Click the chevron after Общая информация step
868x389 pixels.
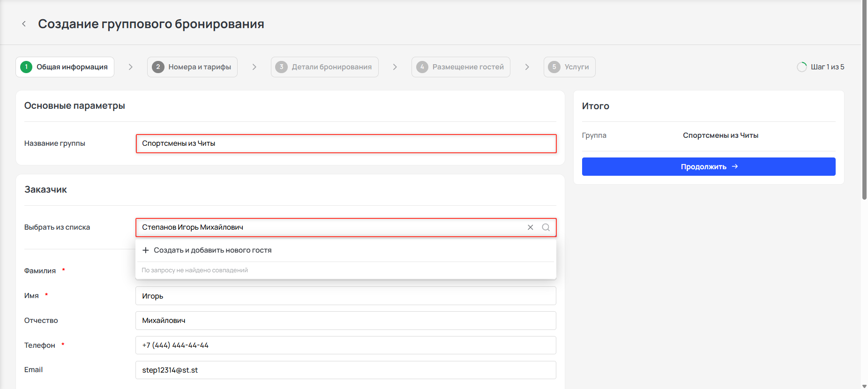(131, 67)
